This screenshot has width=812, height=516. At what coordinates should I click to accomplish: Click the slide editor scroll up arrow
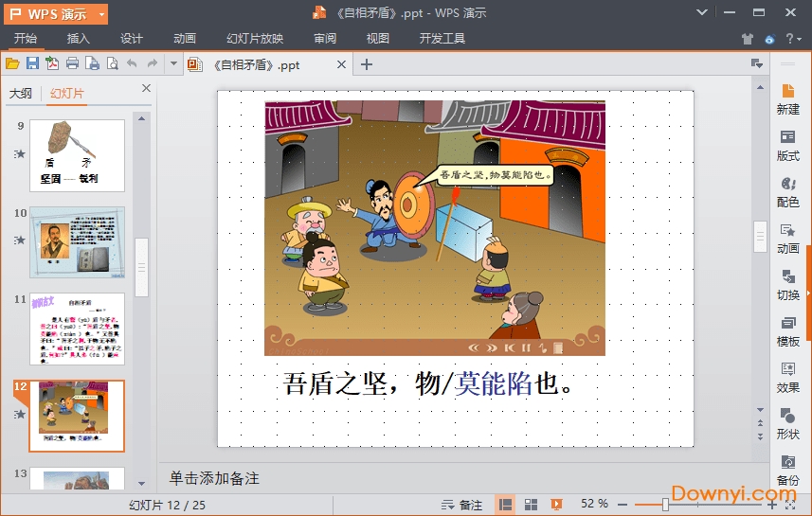(x=760, y=87)
